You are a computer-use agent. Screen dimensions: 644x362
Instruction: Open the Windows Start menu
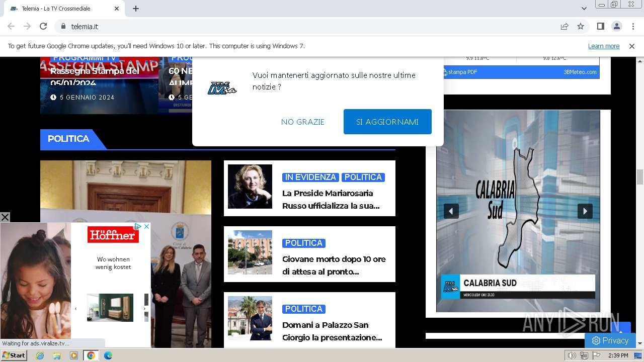(14, 355)
